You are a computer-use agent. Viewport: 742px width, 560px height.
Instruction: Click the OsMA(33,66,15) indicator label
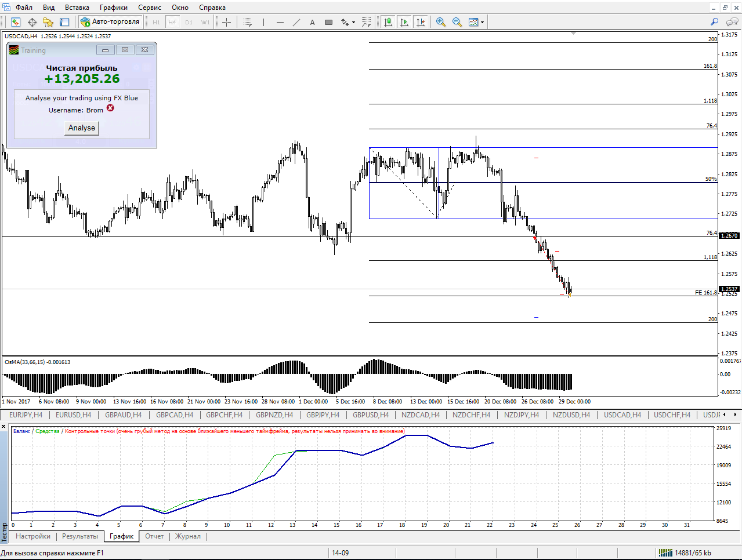38,362
